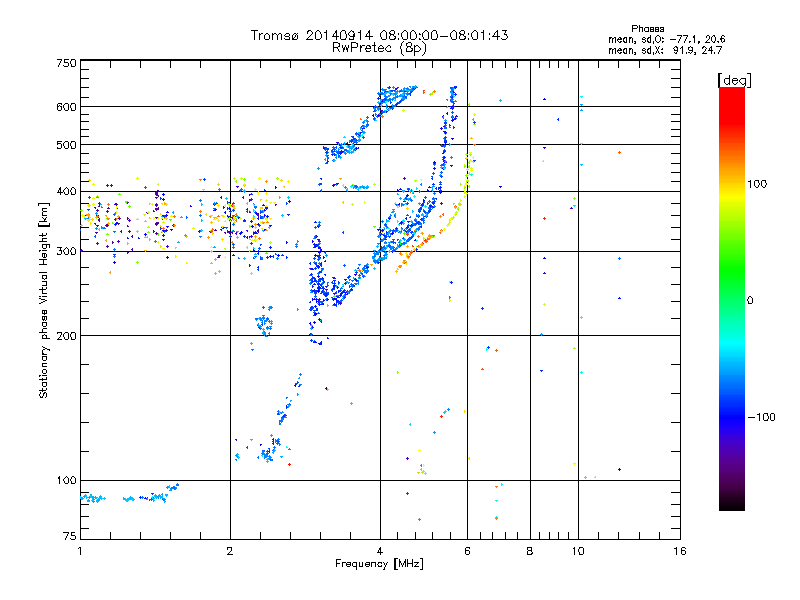Click the y-axis tick label '500'

point(66,145)
